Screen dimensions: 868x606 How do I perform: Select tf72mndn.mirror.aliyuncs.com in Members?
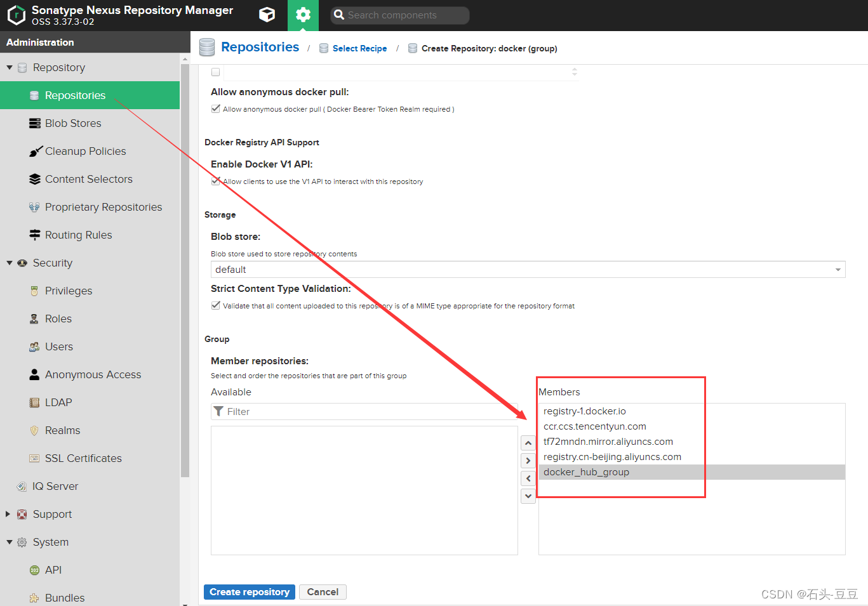(691, 442)
